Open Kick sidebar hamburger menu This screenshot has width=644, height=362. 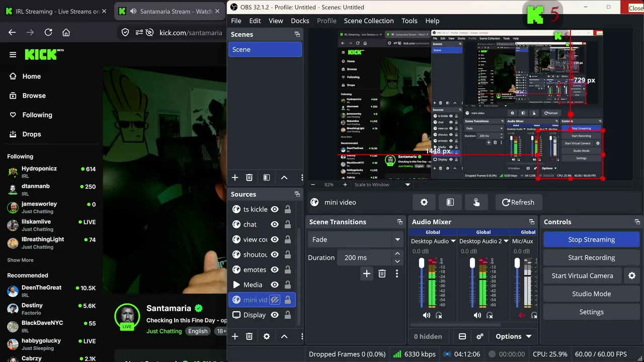pos(13,55)
